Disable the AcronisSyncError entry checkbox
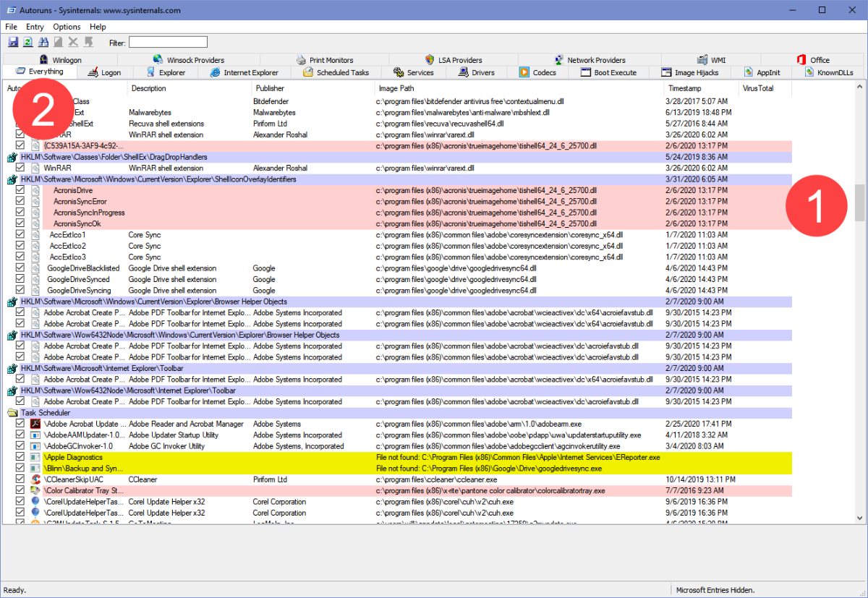The height and width of the screenshot is (598, 868). point(20,201)
